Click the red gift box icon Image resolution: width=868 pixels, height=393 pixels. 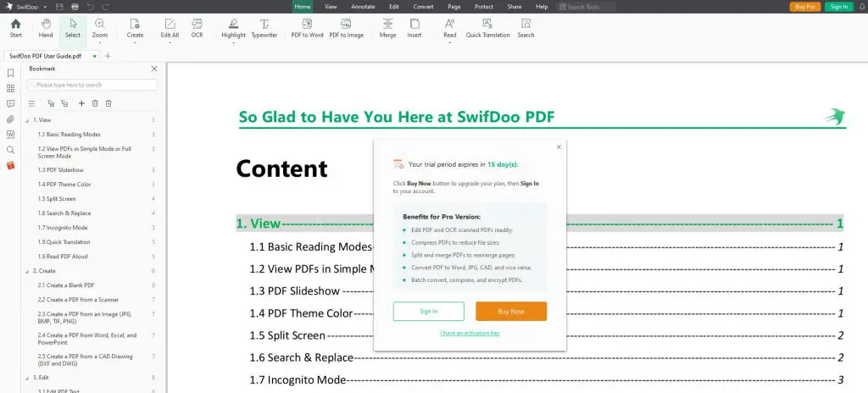[x=10, y=165]
